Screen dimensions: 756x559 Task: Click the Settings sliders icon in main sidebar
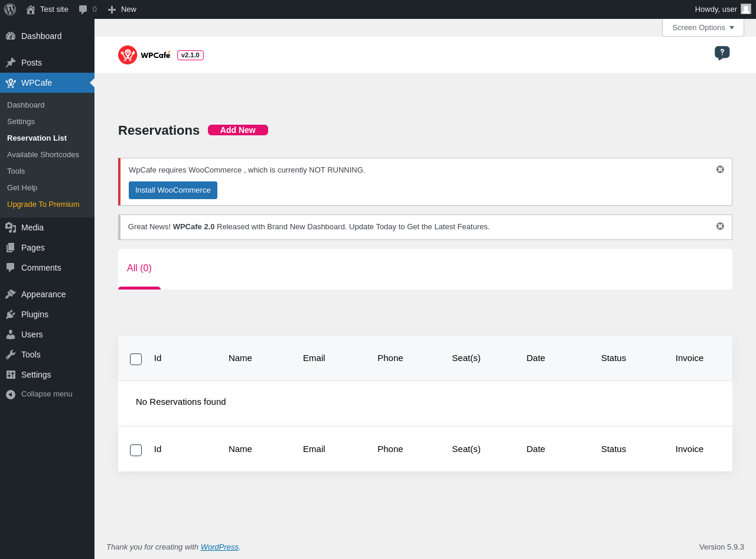[11, 375]
